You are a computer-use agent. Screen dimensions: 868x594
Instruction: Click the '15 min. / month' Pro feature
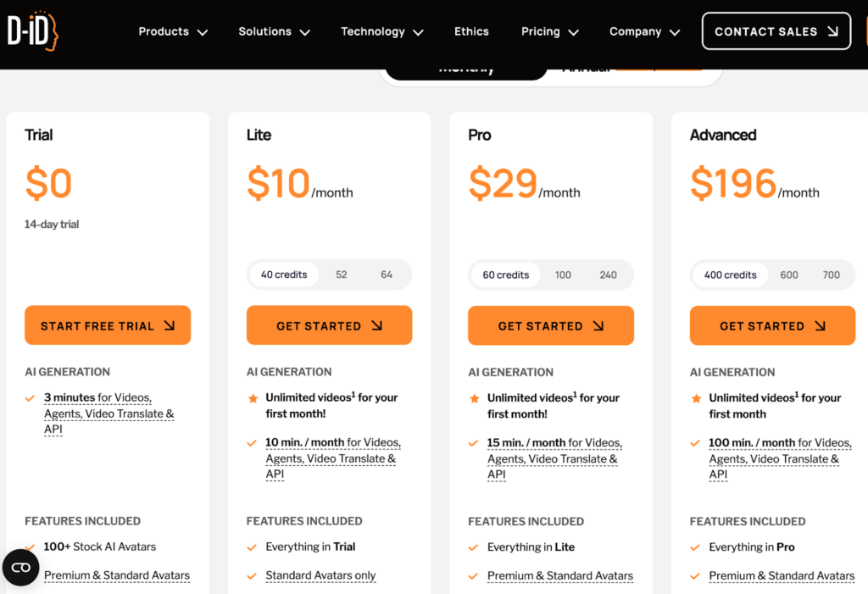(x=554, y=458)
